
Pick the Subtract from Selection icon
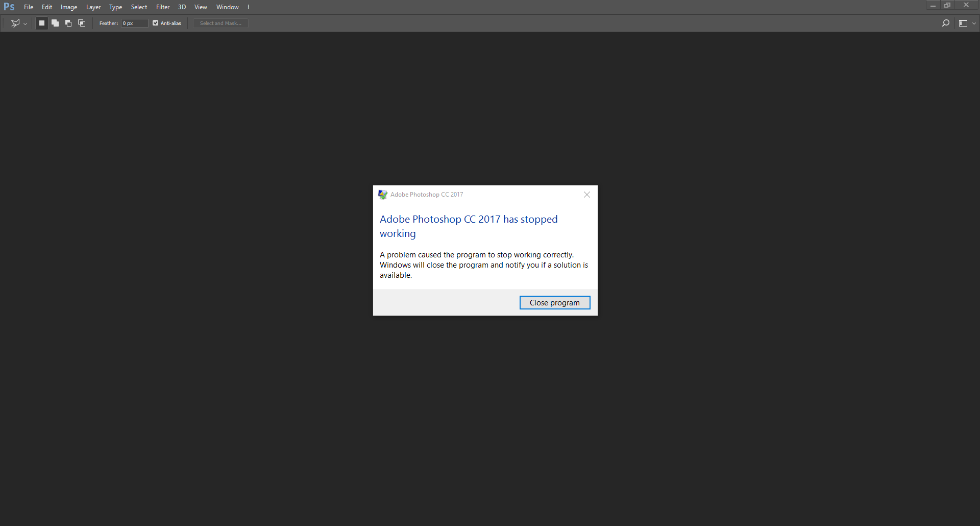[68, 23]
